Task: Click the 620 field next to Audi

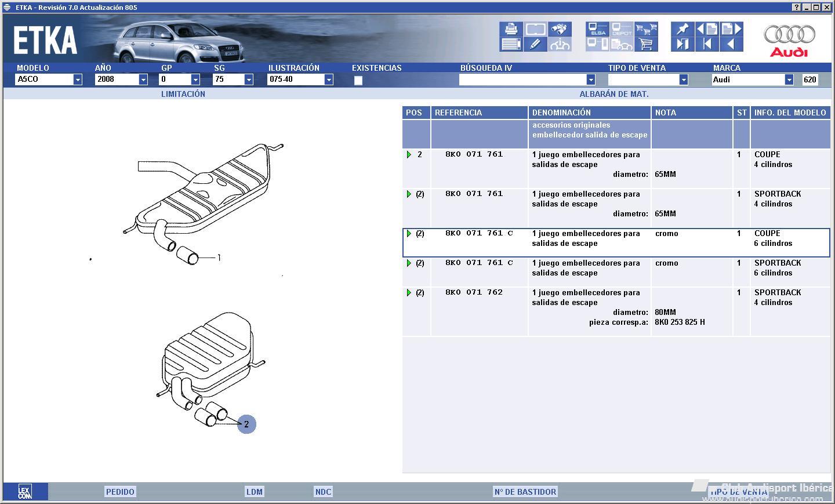Action: pyautogui.click(x=810, y=80)
